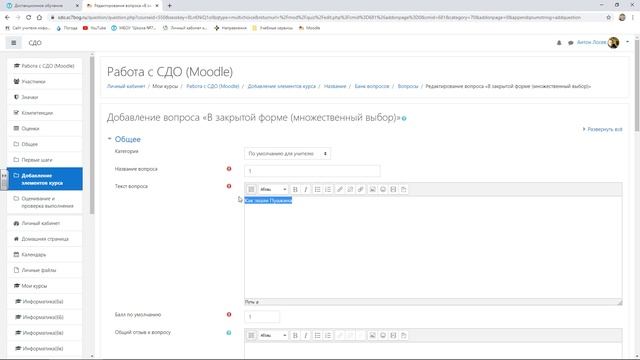Screen dimensions: 640x360
Task: Switch to the first browser tab
Action: tap(41, 6)
